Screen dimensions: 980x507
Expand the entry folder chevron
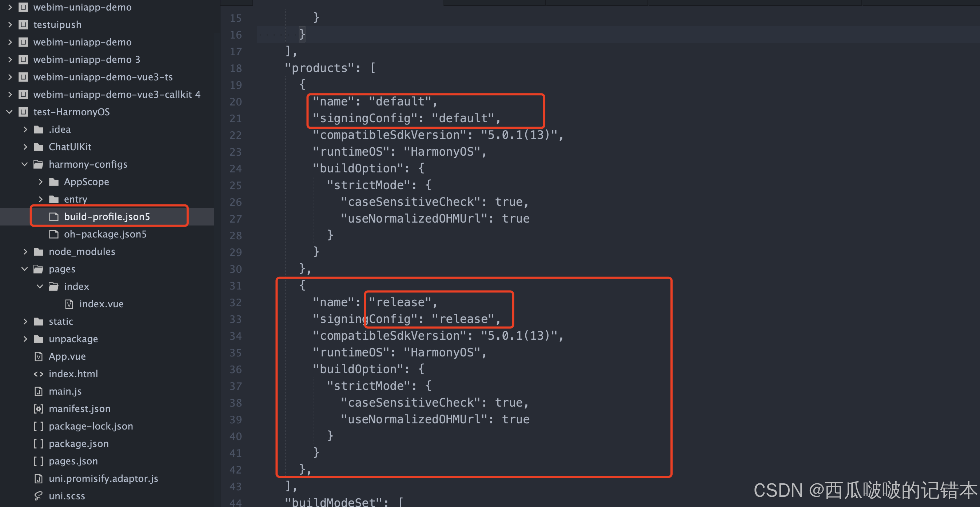(40, 199)
